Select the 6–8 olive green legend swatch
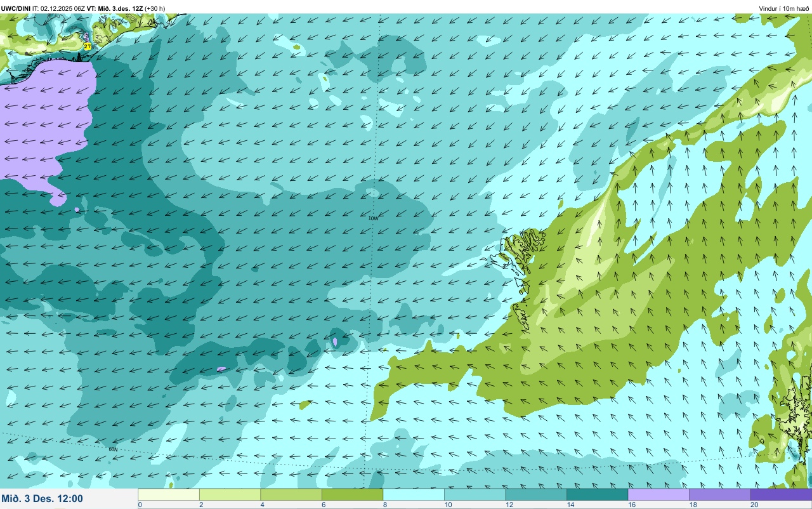The image size is (812, 509). click(x=352, y=494)
